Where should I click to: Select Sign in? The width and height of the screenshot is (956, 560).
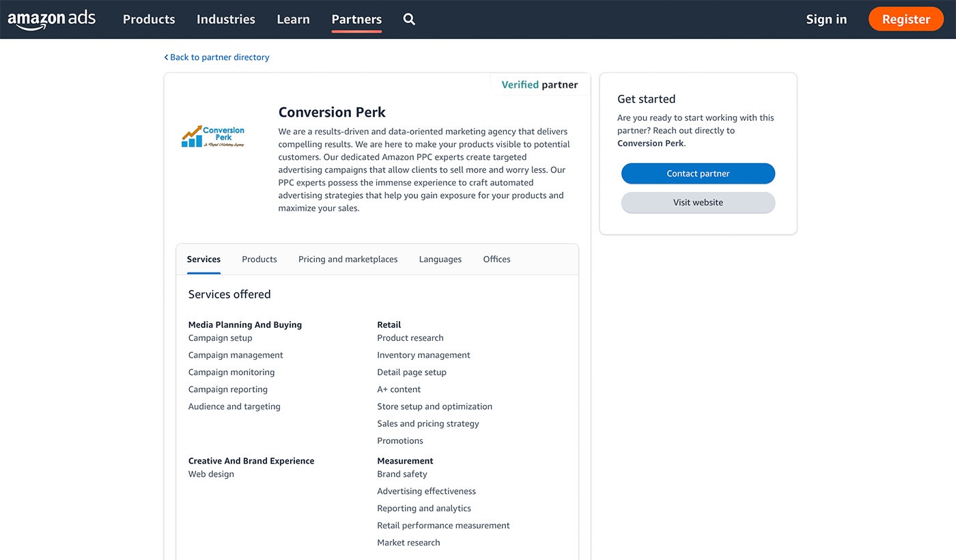click(x=826, y=19)
